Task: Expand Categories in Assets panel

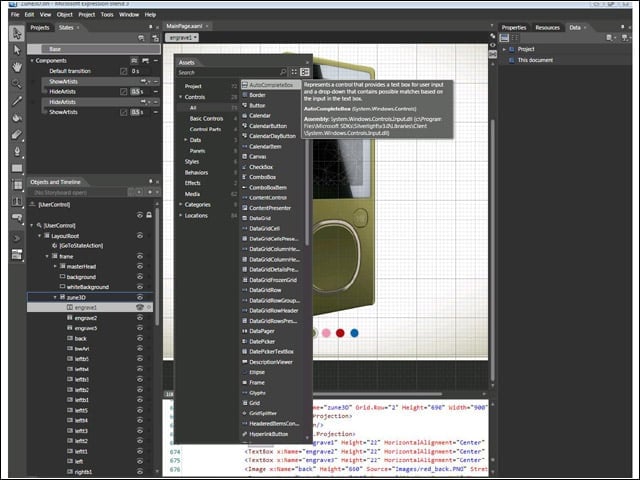Action: [180, 204]
